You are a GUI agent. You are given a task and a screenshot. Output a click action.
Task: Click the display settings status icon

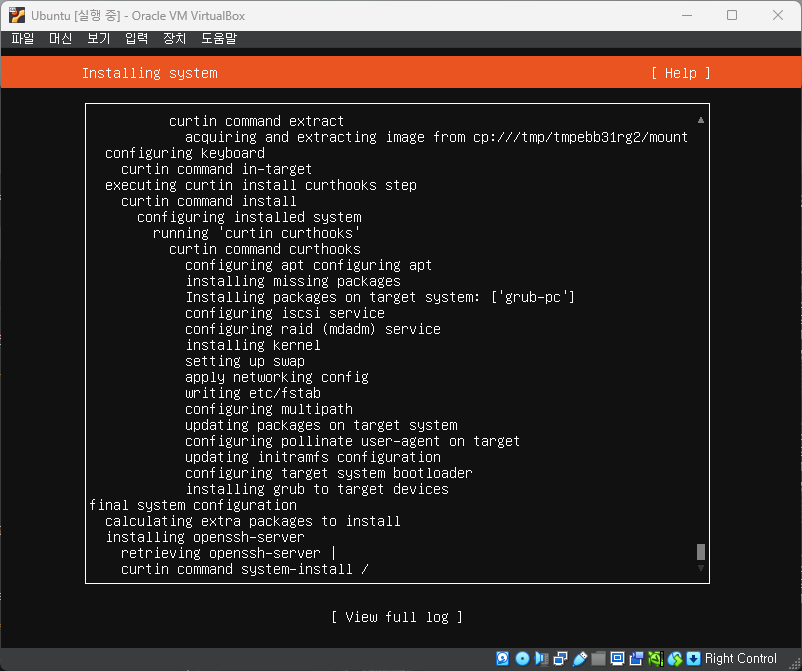point(617,658)
